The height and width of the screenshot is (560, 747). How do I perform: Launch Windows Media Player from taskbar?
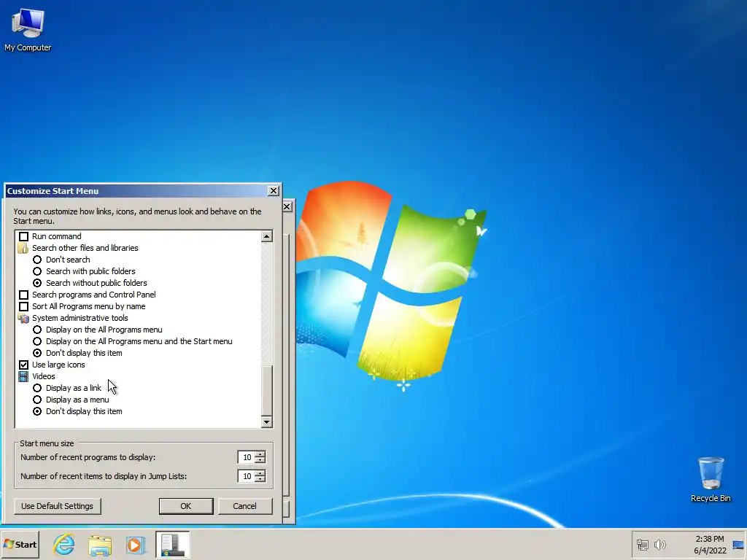point(135,544)
